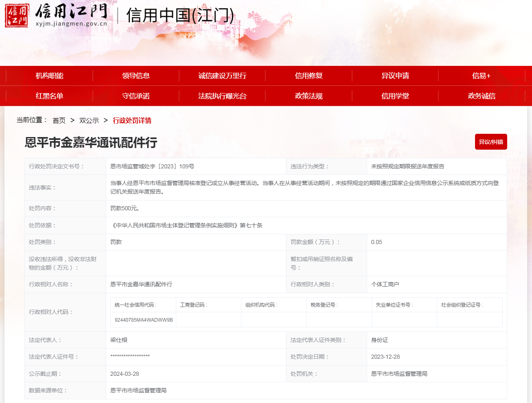
Task: Click the 没收违法所得 amount label
Action: point(63,263)
